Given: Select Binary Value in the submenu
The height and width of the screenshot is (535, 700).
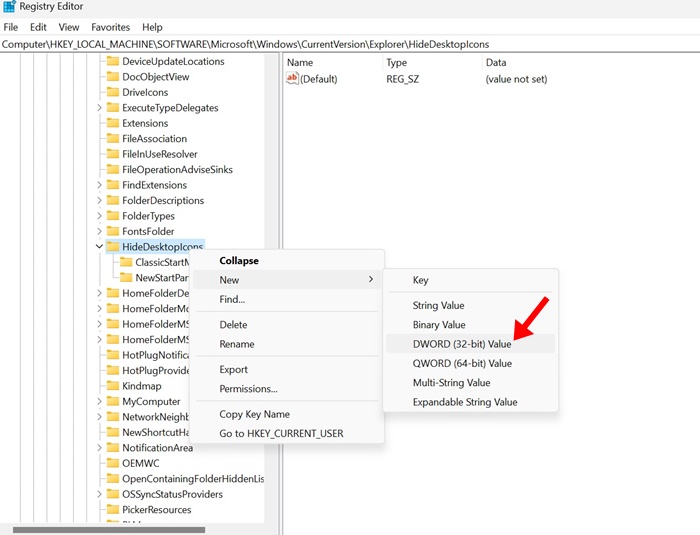Looking at the screenshot, I should (471, 325).
